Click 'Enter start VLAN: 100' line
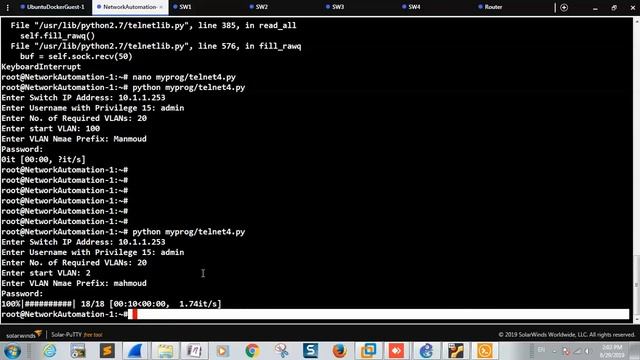The width and height of the screenshot is (640, 360). coord(51,128)
